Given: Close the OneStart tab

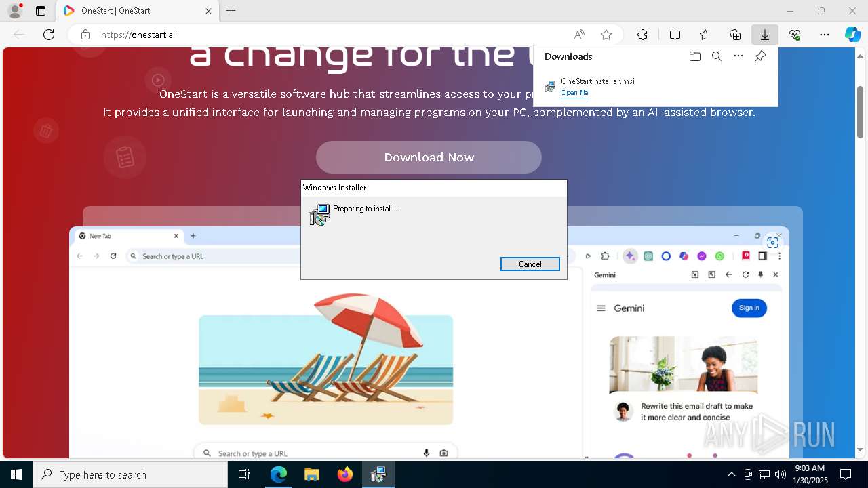Looking at the screenshot, I should [209, 11].
